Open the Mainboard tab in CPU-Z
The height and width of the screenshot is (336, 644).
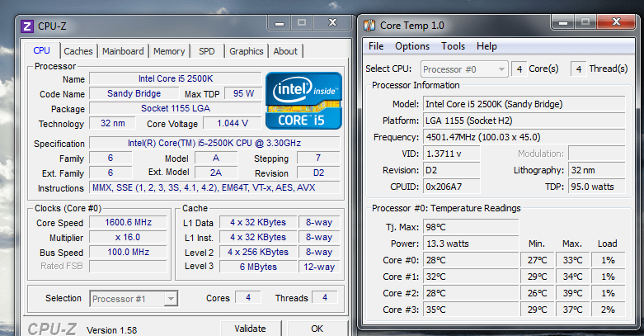pos(123,51)
